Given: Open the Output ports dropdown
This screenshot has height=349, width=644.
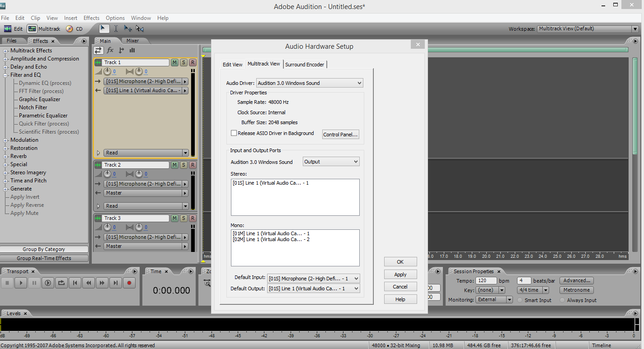Looking at the screenshot, I should [x=331, y=162].
